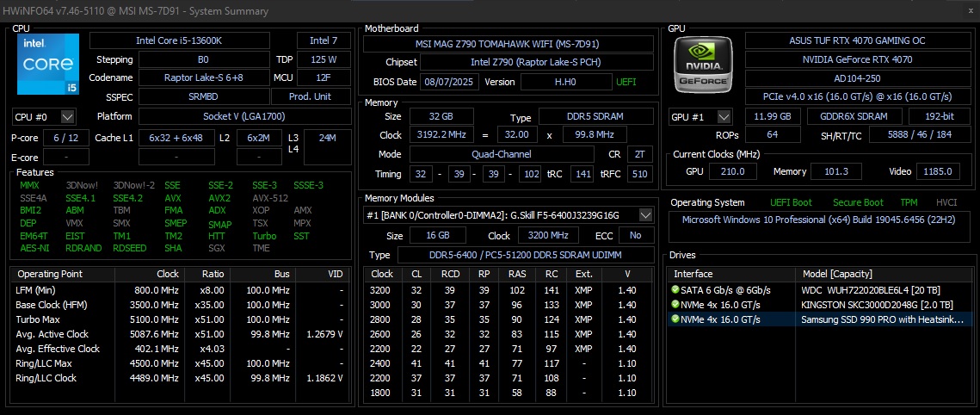Click the SATA drive green status icon
Screen dimensions: 980x415
click(x=675, y=290)
